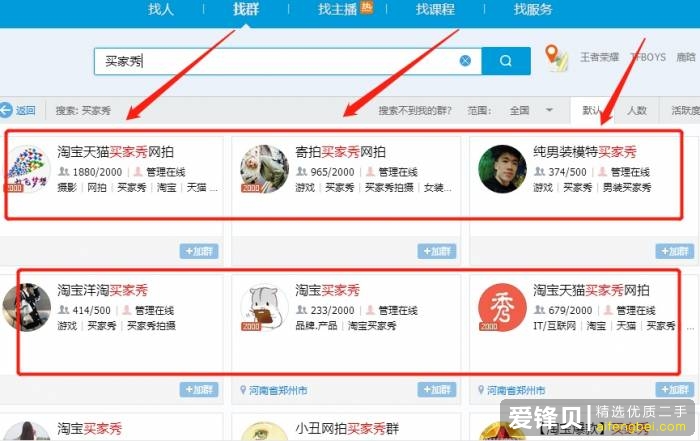700x441 pixels.
Task: Sort results by 活跃度
Action: pyautogui.click(x=685, y=110)
